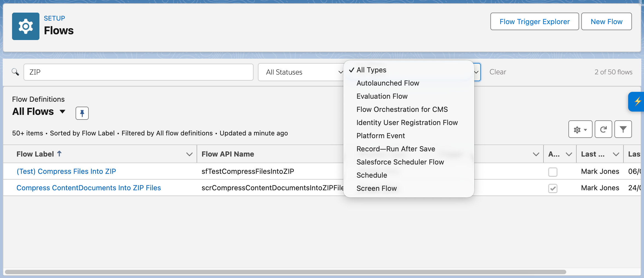The width and height of the screenshot is (644, 278).
Task: Open the Flow Trigger Explorer
Action: pos(534,21)
